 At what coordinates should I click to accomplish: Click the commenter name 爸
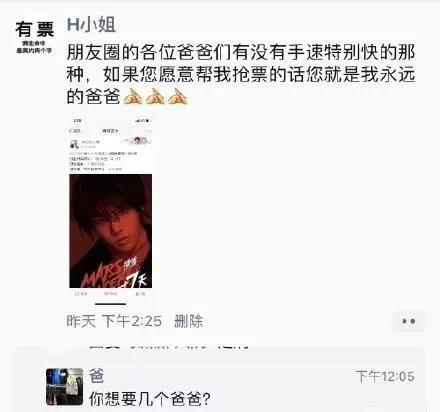[96, 376]
